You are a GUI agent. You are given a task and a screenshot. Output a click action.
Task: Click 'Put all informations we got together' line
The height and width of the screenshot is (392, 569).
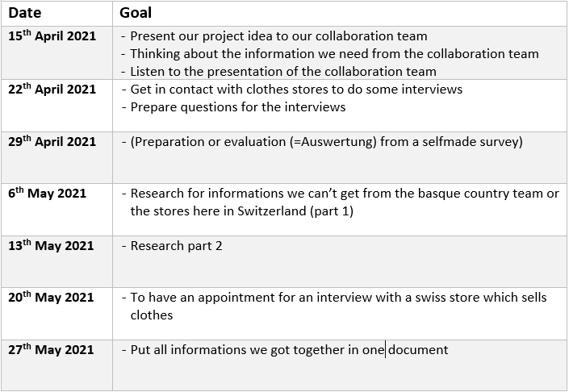(289, 350)
